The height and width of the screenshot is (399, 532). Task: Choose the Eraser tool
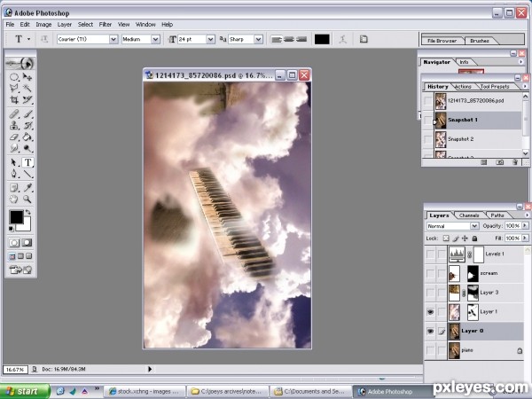point(14,137)
